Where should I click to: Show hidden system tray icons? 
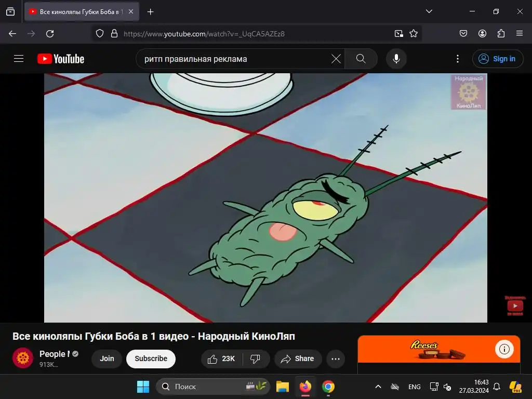(378, 387)
